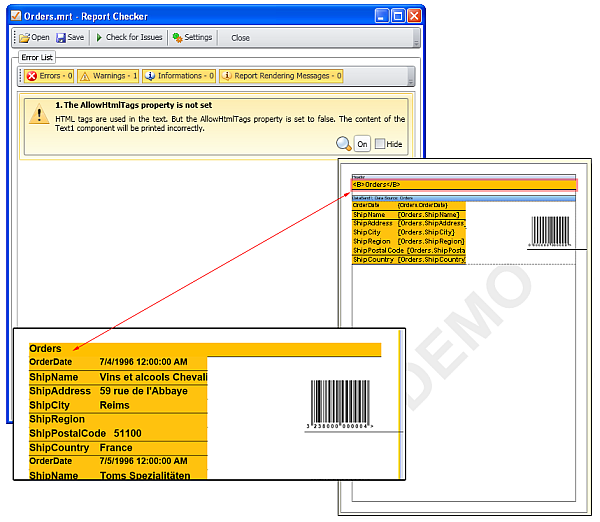Click the DataBand header in designer

coord(464,198)
